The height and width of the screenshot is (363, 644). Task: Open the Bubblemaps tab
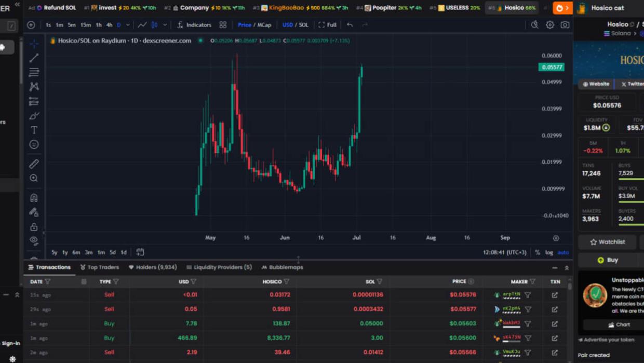[282, 267]
